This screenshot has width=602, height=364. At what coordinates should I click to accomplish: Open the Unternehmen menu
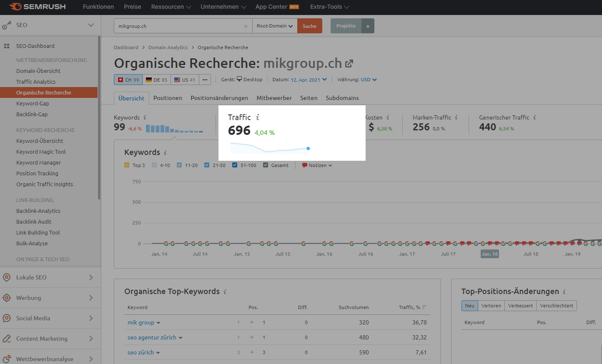pos(223,7)
